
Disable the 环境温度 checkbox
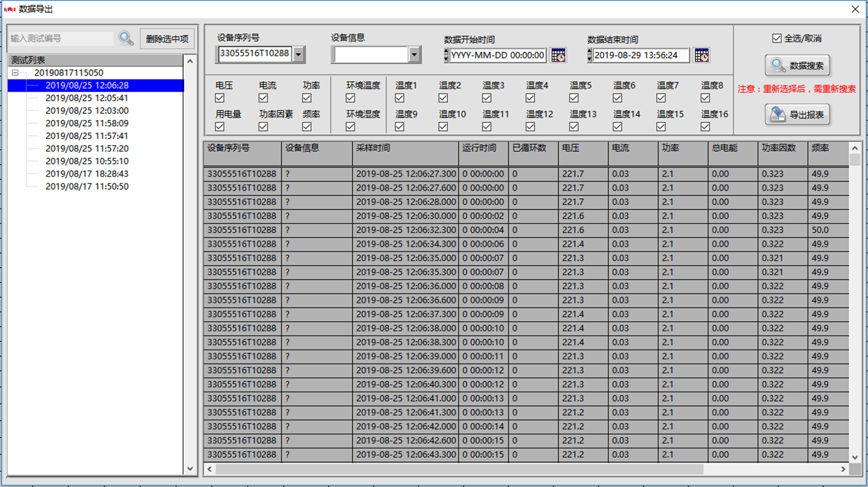coord(351,98)
